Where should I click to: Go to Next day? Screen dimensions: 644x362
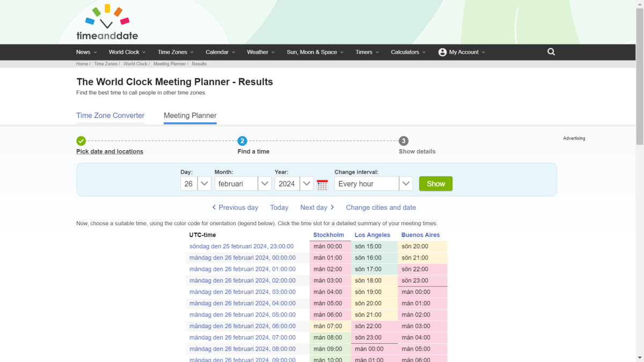coord(317,208)
